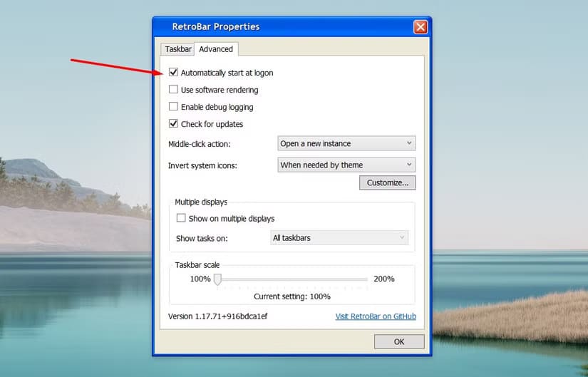This screenshot has height=377, width=588.
Task: Click the Invert system icons label
Action: point(202,165)
